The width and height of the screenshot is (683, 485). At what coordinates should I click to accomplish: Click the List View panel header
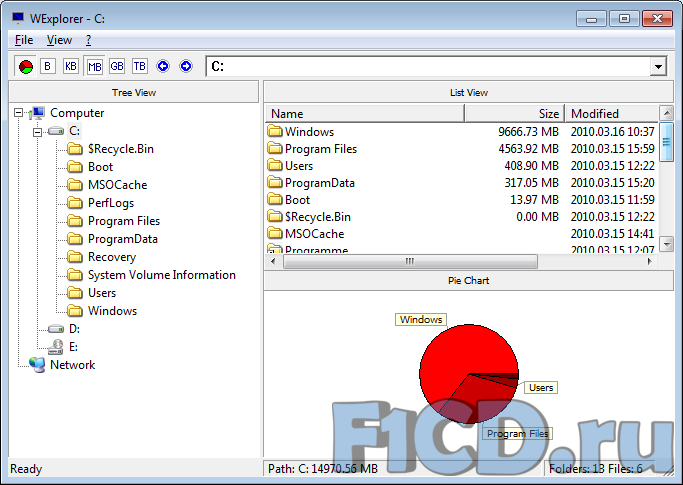[x=469, y=92]
